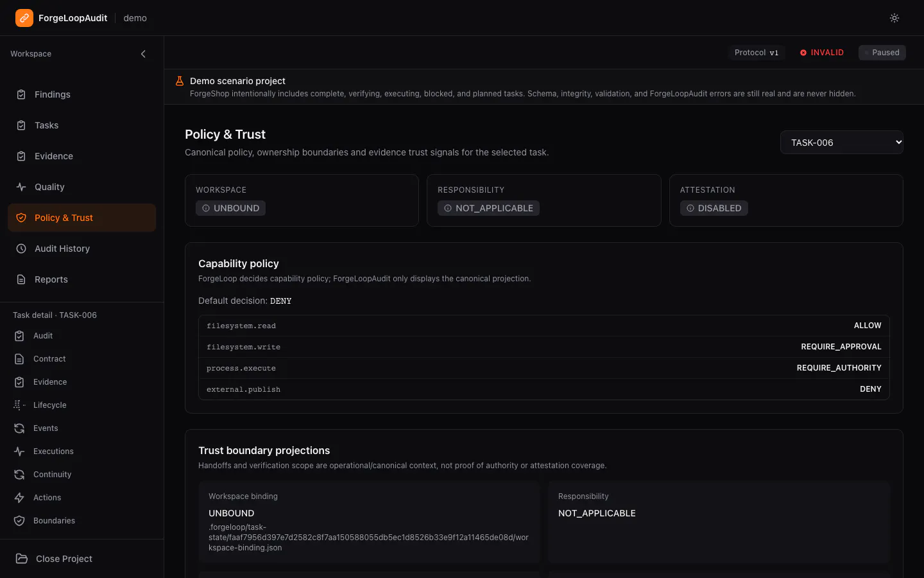Select Policy & Trust navigation item
The height and width of the screenshot is (578, 924).
click(81, 218)
